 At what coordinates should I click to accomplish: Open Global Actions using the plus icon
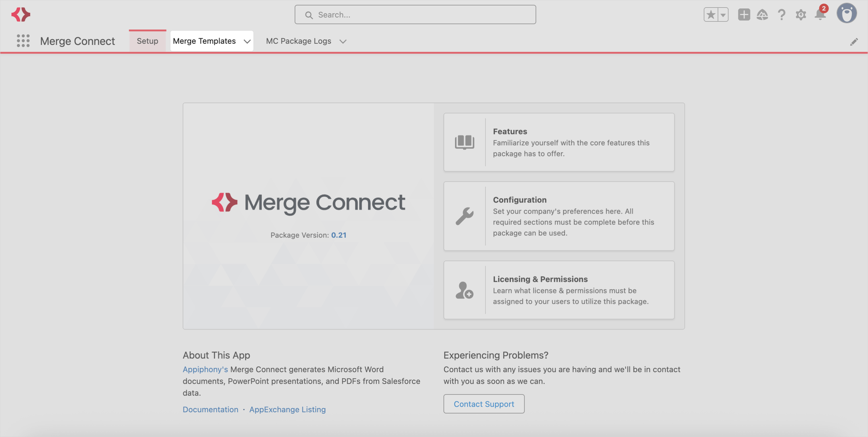[744, 14]
